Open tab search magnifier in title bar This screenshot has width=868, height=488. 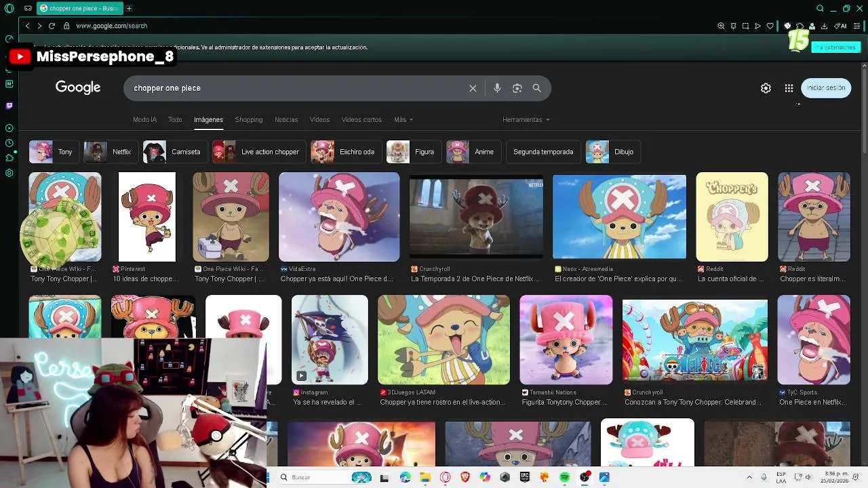(x=820, y=8)
